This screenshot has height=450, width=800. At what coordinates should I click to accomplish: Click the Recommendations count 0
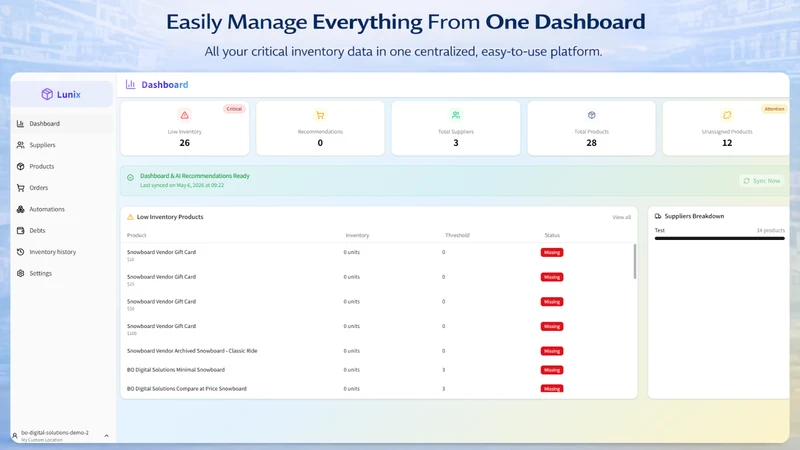point(320,143)
